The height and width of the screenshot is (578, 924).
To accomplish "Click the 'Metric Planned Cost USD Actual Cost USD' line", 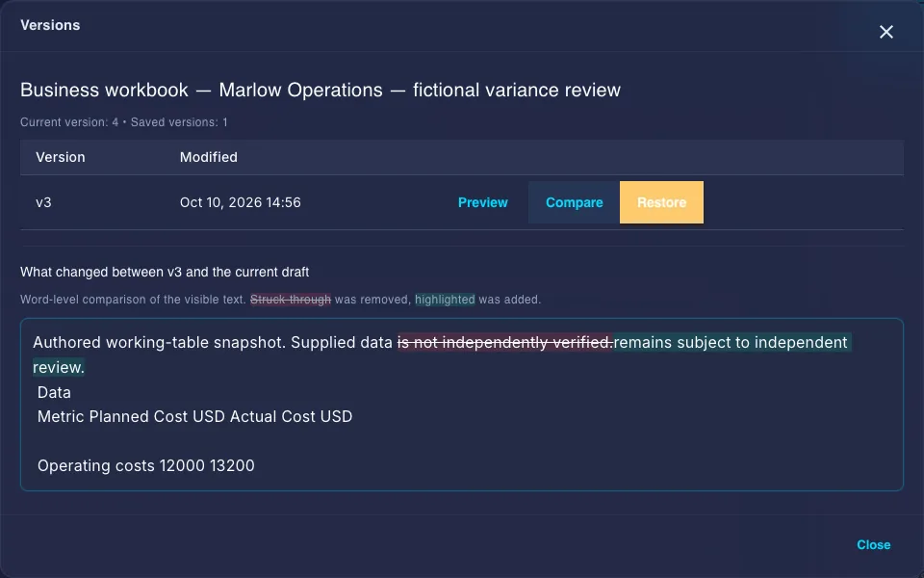I will coord(195,416).
